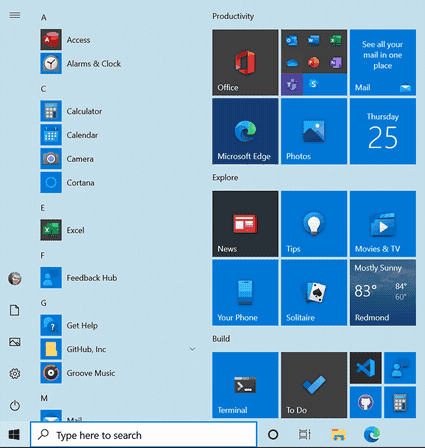Viewport: 425px width, 448px height.
Task: Launch Visual Studio Code small tile
Action: point(366,368)
